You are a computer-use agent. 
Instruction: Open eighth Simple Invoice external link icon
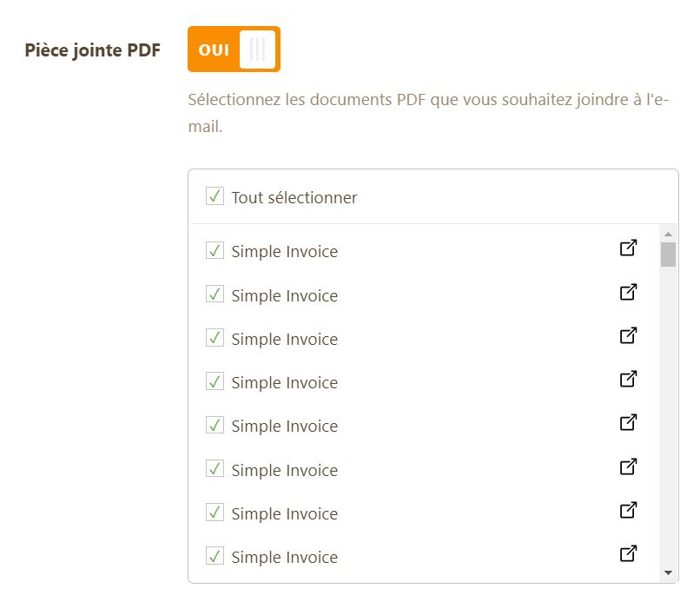pos(628,553)
